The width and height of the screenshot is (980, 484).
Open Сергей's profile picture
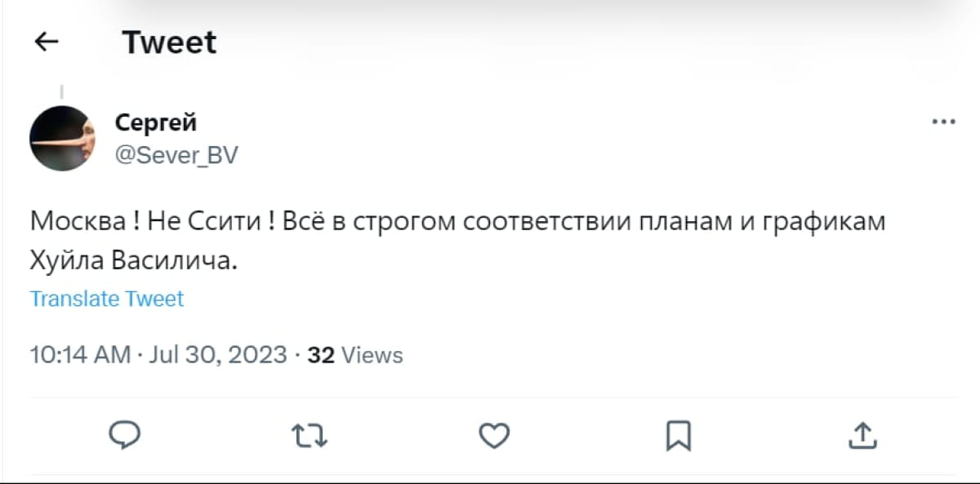point(63,138)
